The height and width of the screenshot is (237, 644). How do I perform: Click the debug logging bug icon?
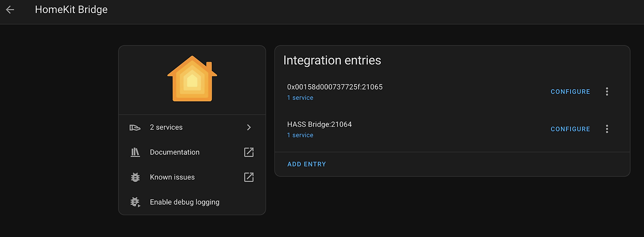click(135, 202)
